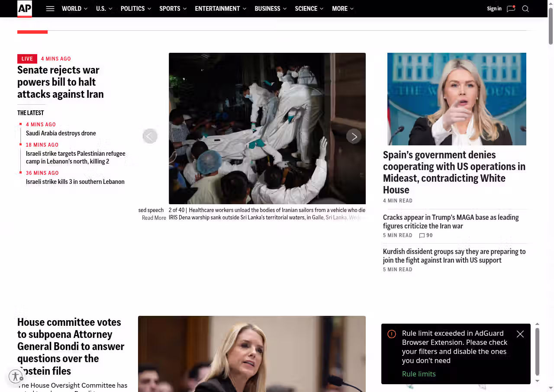The image size is (554, 392).
Task: Open the Sports menu item
Action: click(x=170, y=9)
